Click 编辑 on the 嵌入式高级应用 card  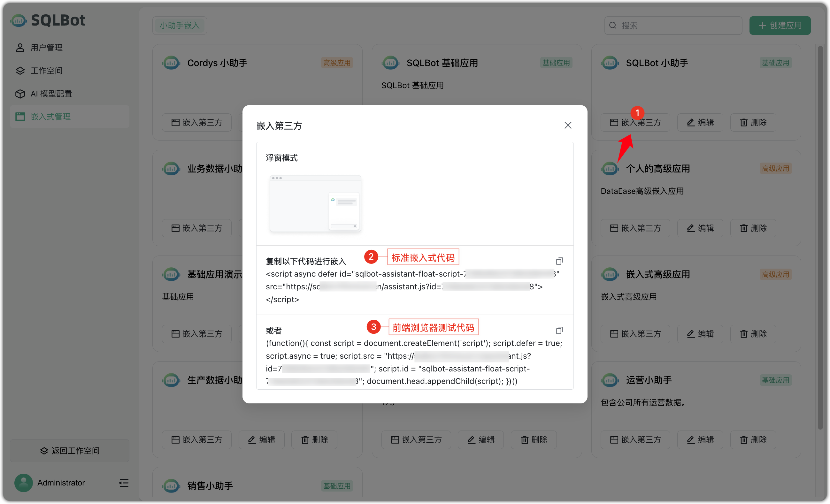(700, 334)
